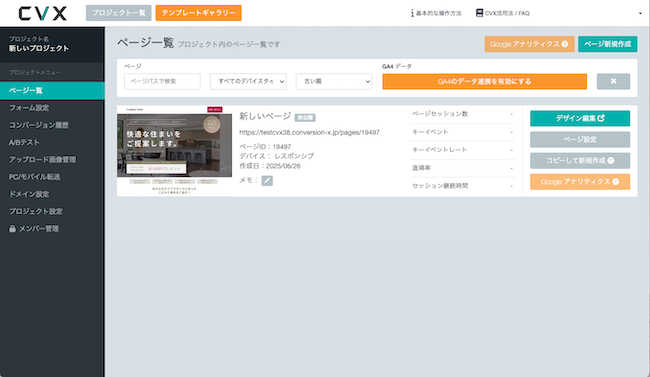Image resolution: width=650 pixels, height=377 pixels.
Task: Click the ページセッション数 metric row
Action: click(462, 114)
